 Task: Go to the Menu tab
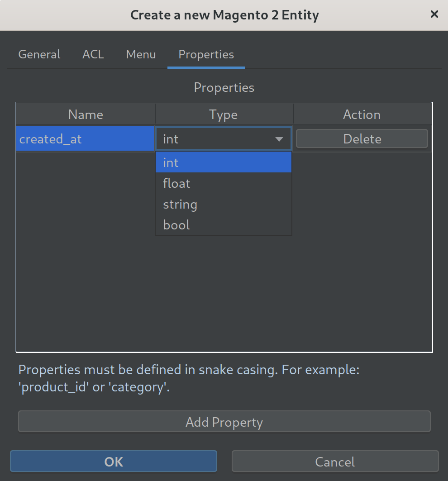pyautogui.click(x=141, y=55)
